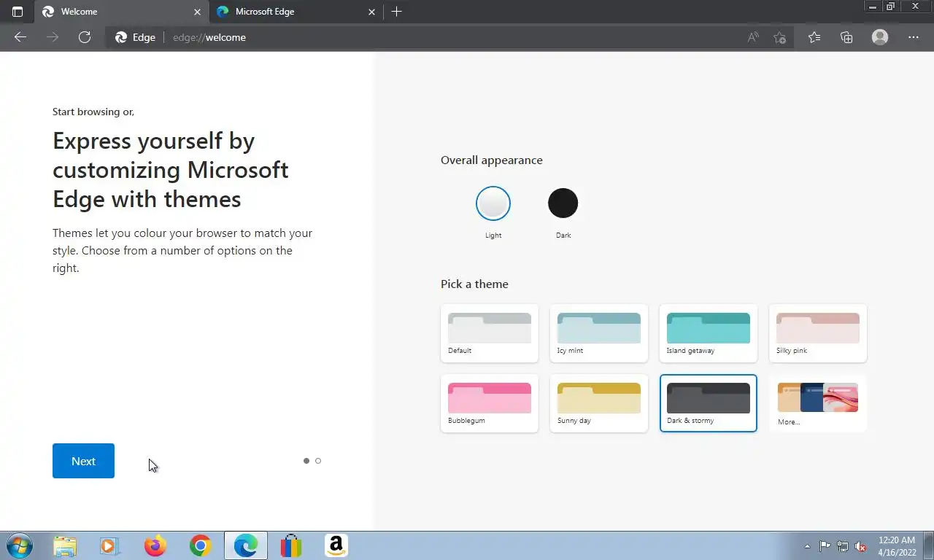Reload the page with the refresh icon
Image resolution: width=934 pixels, height=560 pixels.
(x=85, y=37)
